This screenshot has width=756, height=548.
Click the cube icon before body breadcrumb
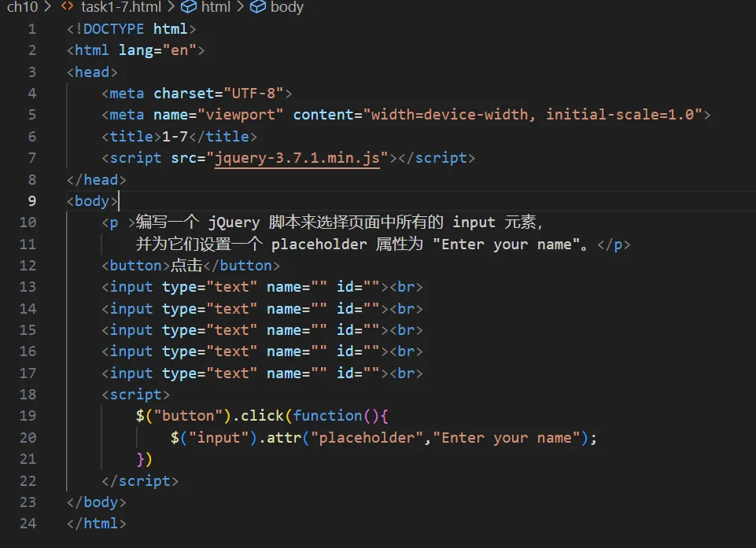point(258,7)
